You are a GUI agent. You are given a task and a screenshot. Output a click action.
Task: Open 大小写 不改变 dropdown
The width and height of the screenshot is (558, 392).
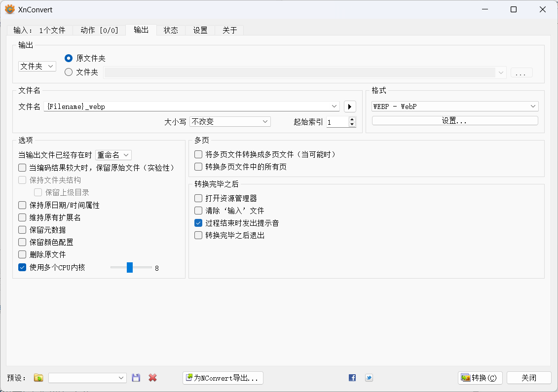[230, 122]
